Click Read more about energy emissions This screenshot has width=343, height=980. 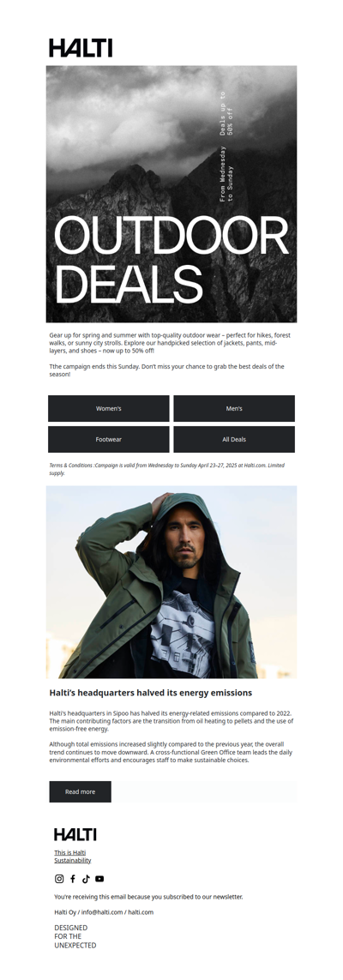80,792
